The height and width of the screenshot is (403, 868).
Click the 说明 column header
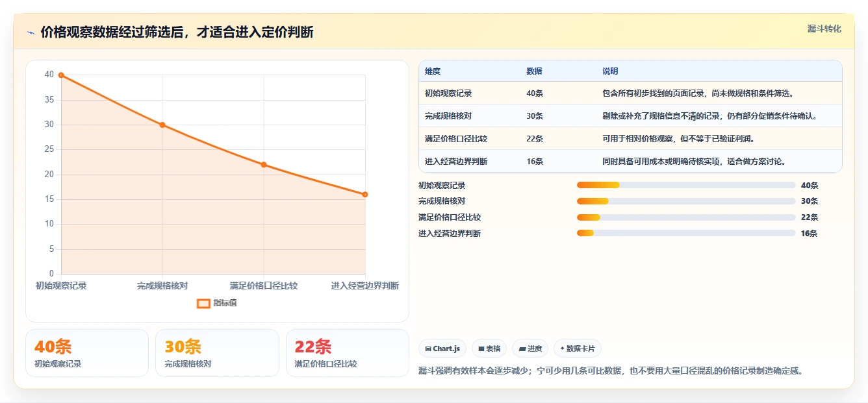pos(610,71)
